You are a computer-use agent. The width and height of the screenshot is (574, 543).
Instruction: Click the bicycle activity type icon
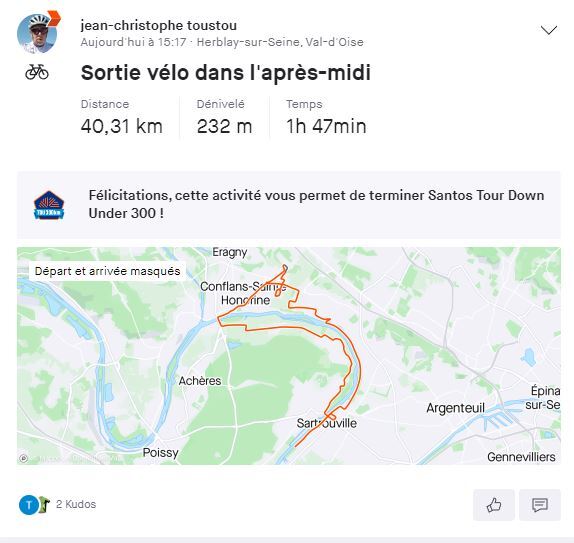click(x=37, y=72)
